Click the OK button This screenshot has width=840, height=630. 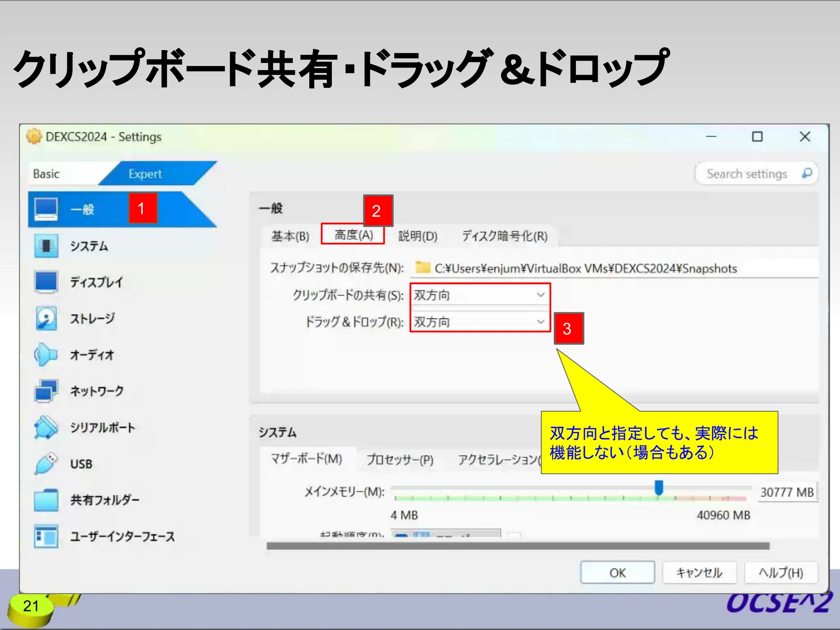click(617, 573)
